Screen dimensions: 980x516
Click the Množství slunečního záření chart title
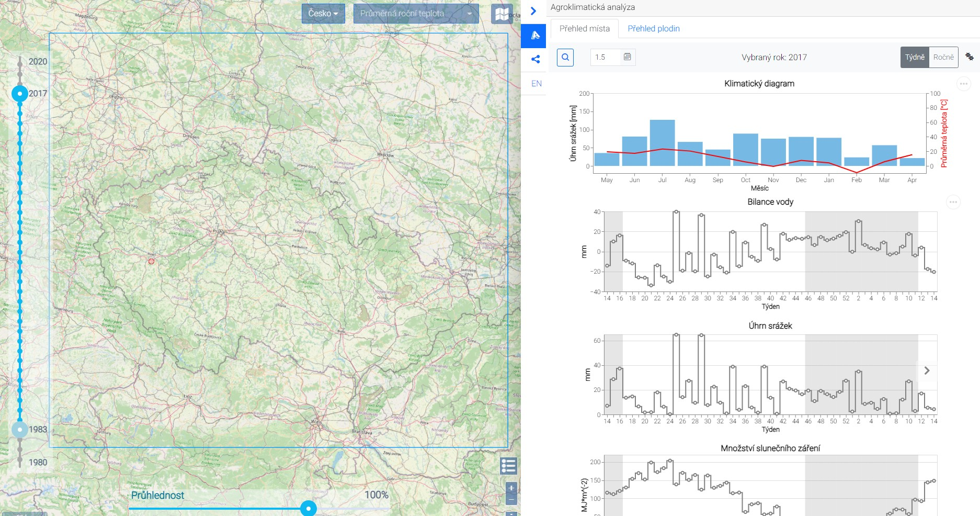pos(770,448)
